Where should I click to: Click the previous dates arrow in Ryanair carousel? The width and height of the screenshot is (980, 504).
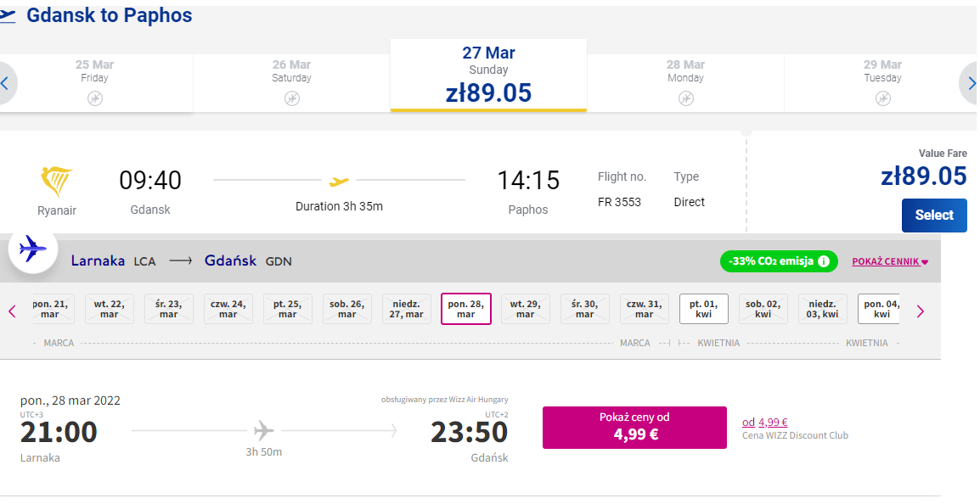pyautogui.click(x=5, y=84)
